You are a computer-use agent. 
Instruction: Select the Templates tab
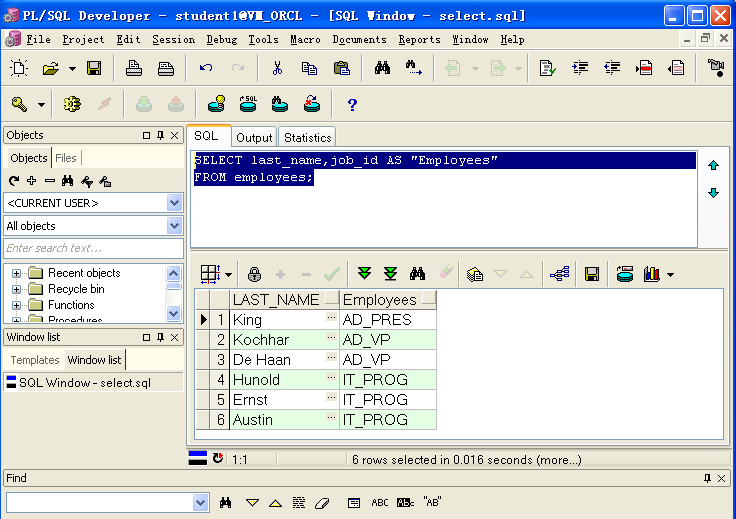[35, 360]
